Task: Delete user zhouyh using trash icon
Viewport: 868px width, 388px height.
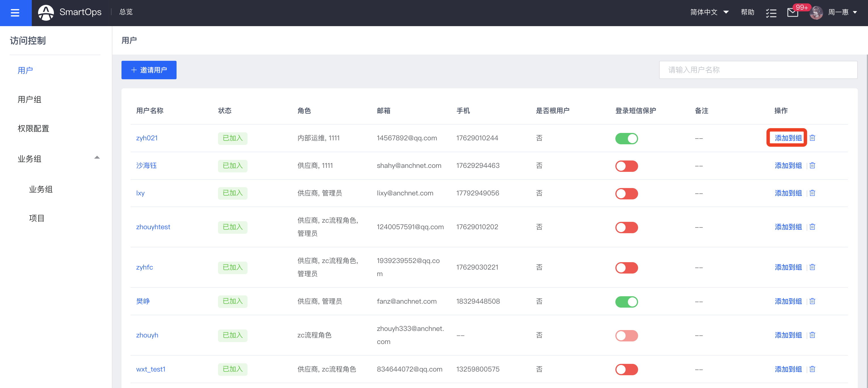Action: pos(812,335)
